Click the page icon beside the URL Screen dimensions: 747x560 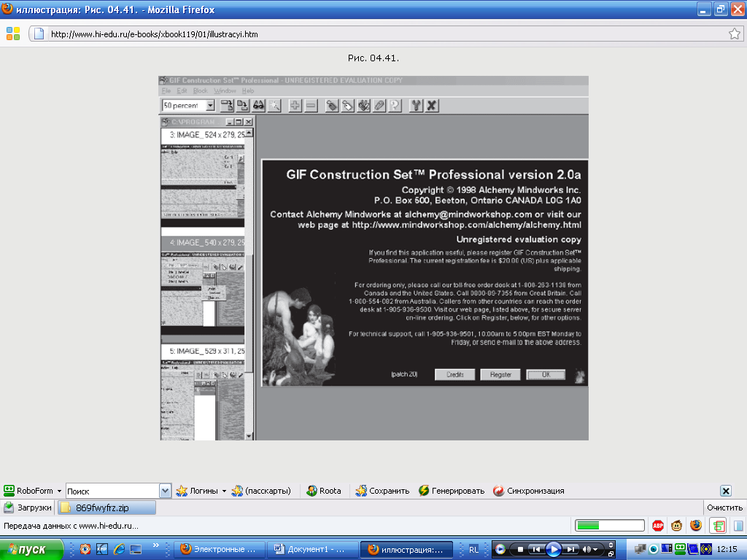coord(39,34)
